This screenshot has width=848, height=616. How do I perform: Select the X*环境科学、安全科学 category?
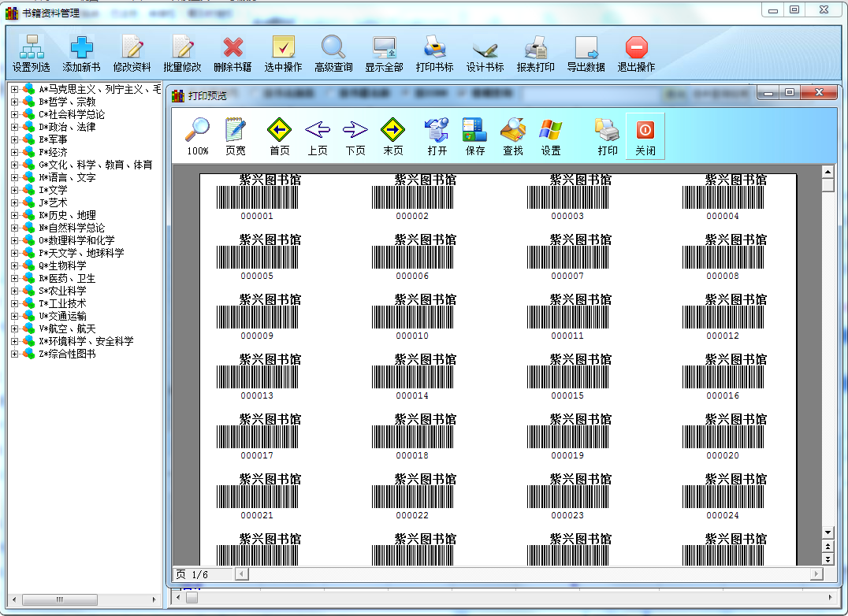pyautogui.click(x=86, y=342)
